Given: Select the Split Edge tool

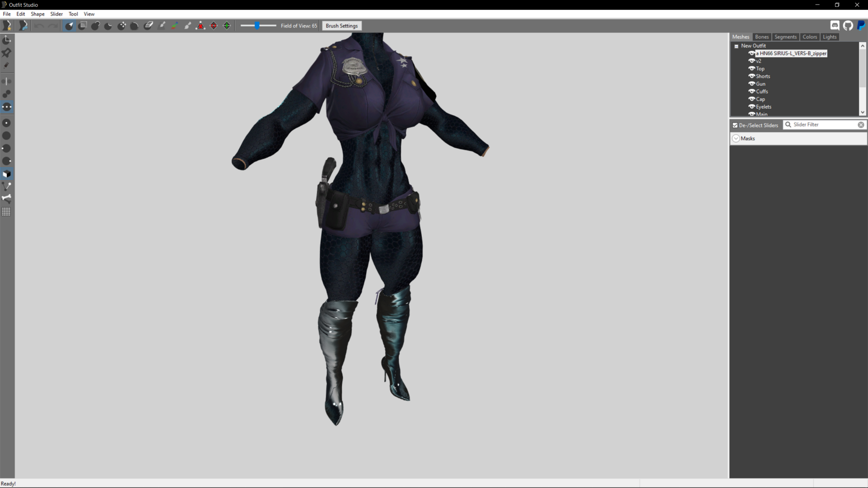Looking at the screenshot, I should [x=227, y=26].
